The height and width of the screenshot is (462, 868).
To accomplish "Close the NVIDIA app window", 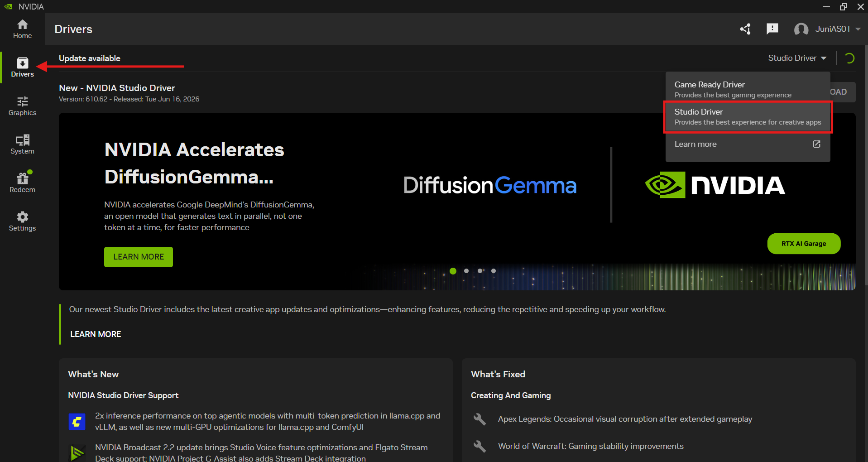I will pos(860,6).
